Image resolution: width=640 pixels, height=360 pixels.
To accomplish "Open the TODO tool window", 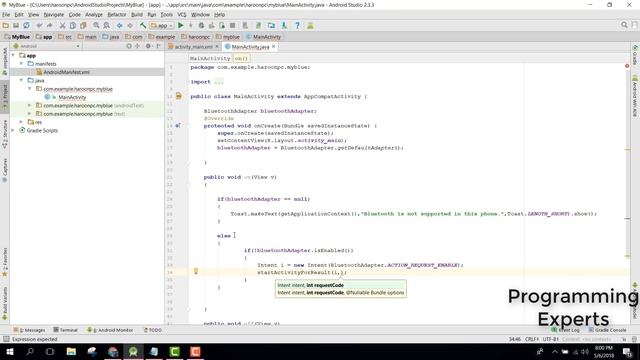I will (x=153, y=330).
